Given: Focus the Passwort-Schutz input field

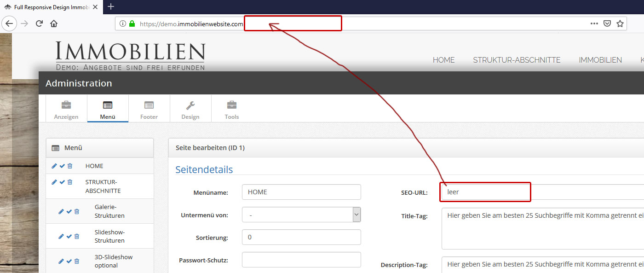Looking at the screenshot, I should coord(301,260).
